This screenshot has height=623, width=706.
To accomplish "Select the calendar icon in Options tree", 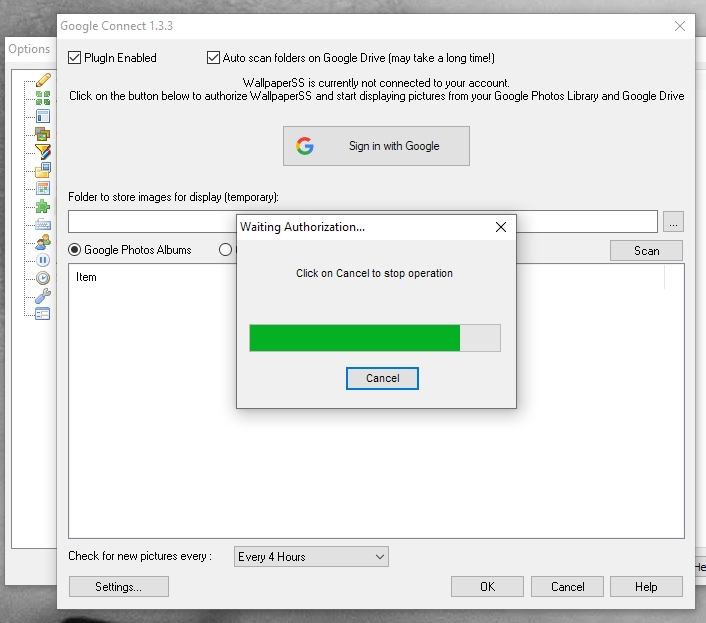I will 43,188.
